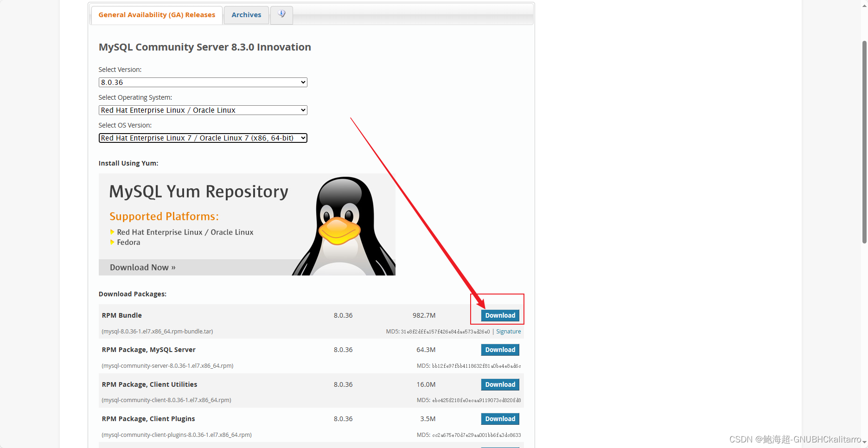Image resolution: width=868 pixels, height=448 pixels.
Task: Click the MySQL Yum Repository penguin banner
Action: coord(247,224)
